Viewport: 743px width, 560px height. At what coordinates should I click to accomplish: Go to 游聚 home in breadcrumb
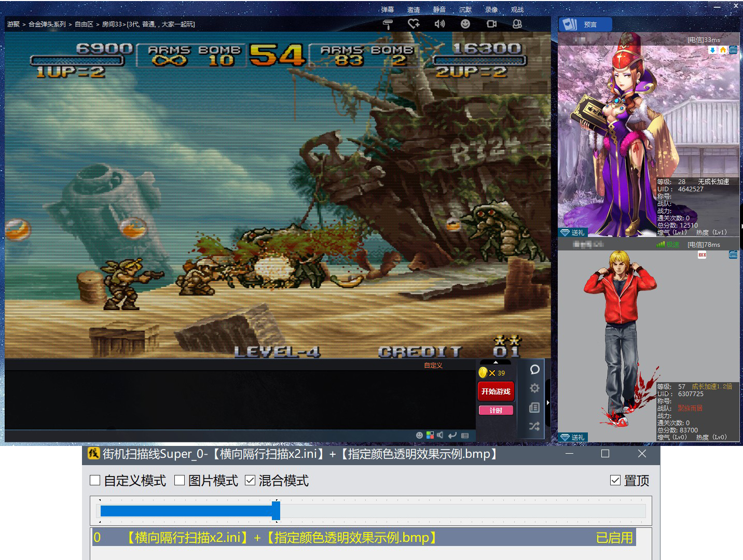(x=13, y=24)
